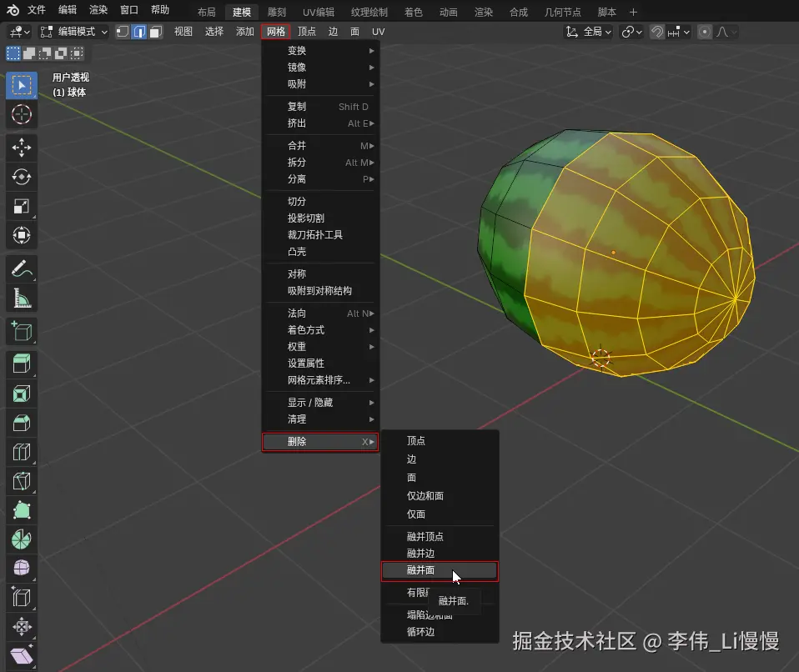Choose 循环边 delete option
This screenshot has width=799, height=672.
[x=440, y=632]
